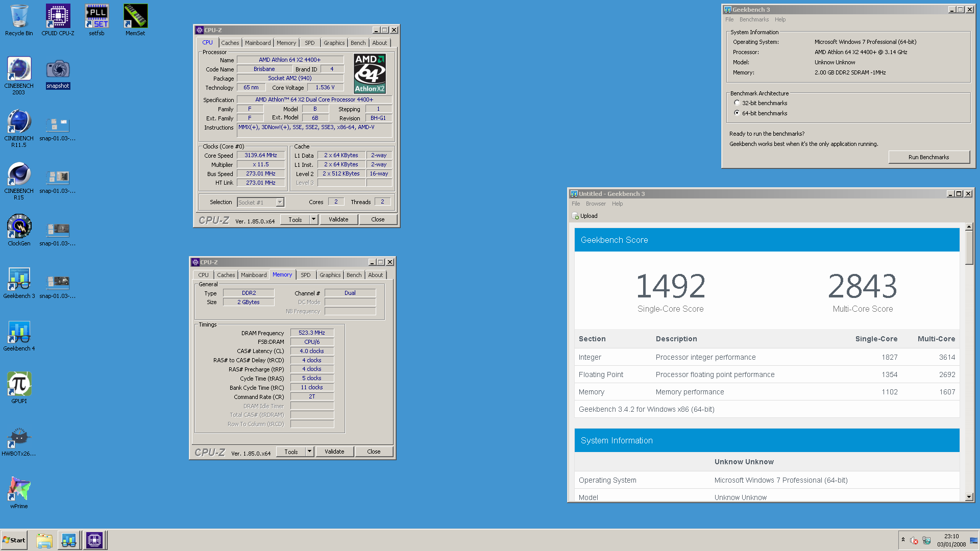Open the CINEBENCH 2003 desktop icon
The image size is (980, 551).
pos(19,76)
